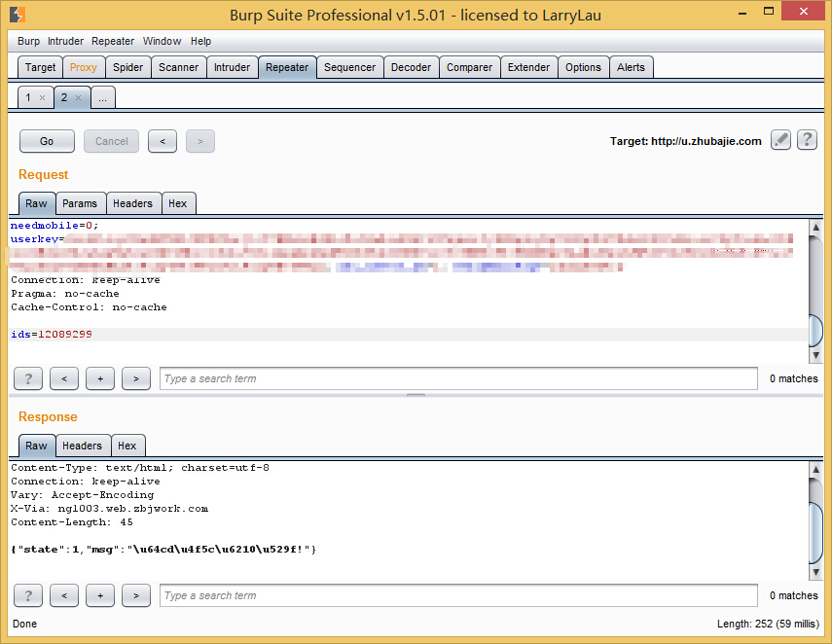The height and width of the screenshot is (644, 832).
Task: Click the needmobile=0; line in request
Action: point(54,226)
